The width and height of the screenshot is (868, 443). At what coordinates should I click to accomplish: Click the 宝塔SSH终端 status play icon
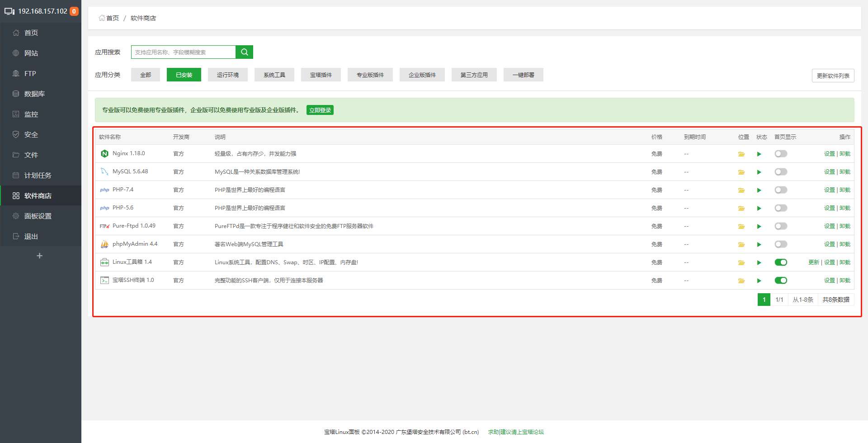759,281
